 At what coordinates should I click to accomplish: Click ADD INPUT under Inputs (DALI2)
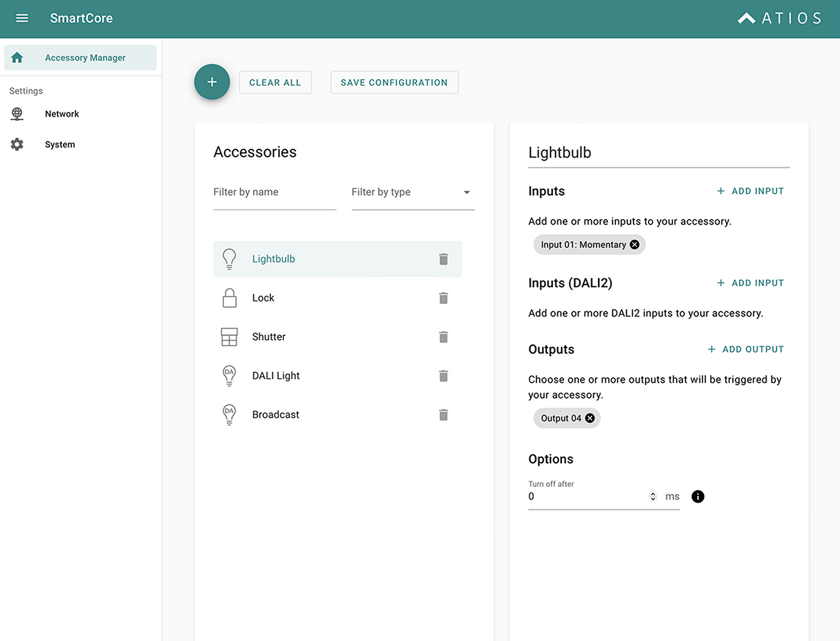pyautogui.click(x=750, y=283)
